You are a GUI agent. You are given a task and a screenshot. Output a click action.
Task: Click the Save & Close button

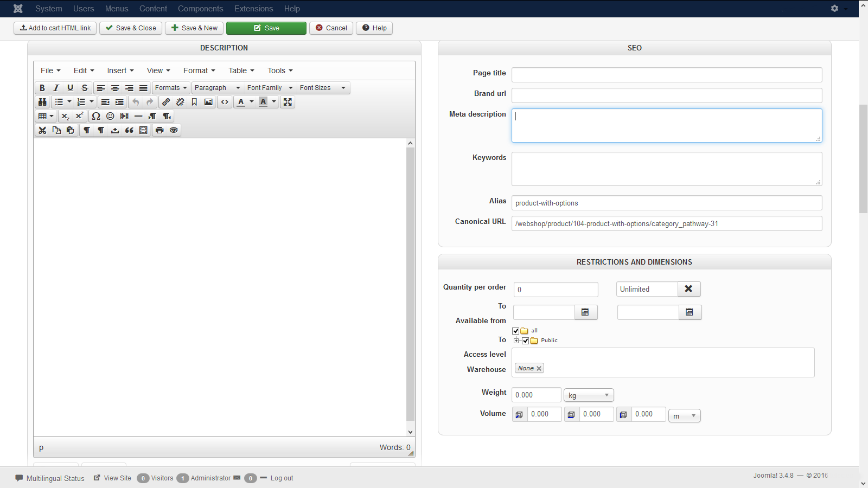coord(131,28)
